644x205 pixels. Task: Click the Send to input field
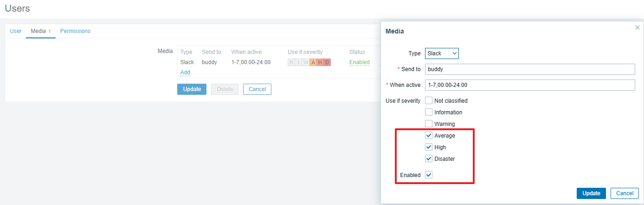tap(530, 69)
